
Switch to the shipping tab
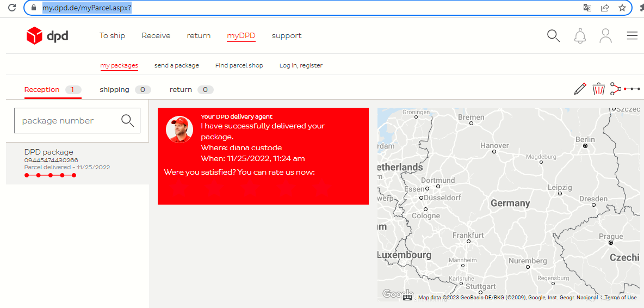pyautogui.click(x=114, y=90)
